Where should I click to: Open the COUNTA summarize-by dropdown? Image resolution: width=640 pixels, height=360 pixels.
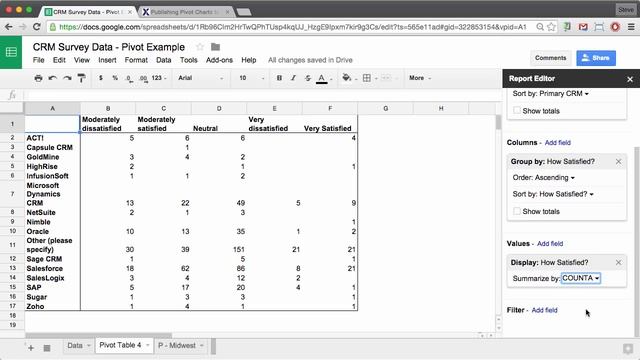tap(580, 278)
